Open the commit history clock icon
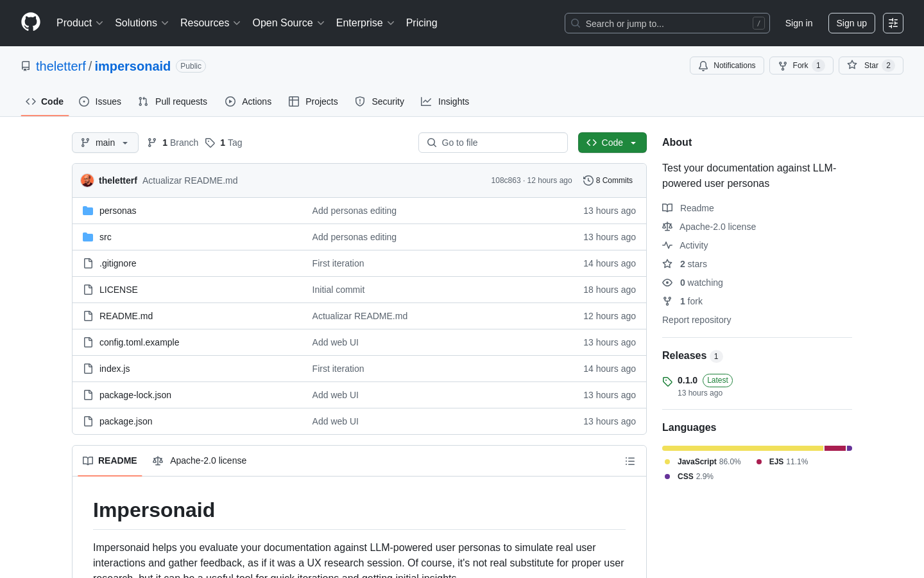This screenshot has height=578, width=924. tap(588, 180)
